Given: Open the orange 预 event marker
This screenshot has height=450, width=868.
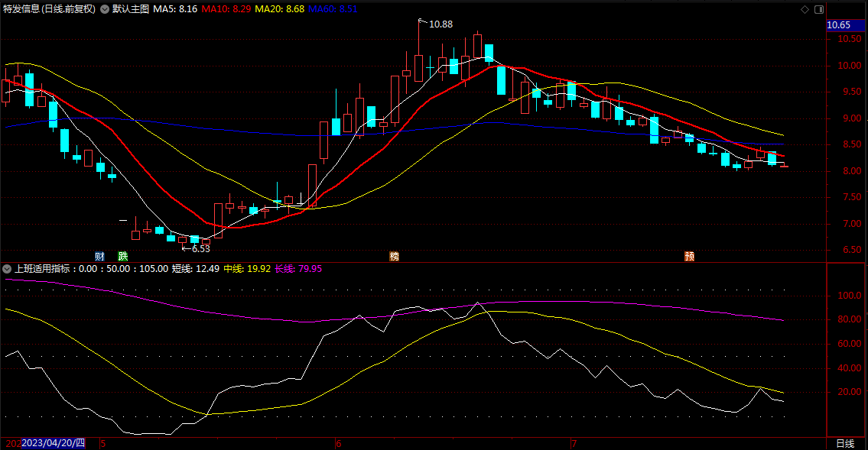Looking at the screenshot, I should (x=689, y=256).
